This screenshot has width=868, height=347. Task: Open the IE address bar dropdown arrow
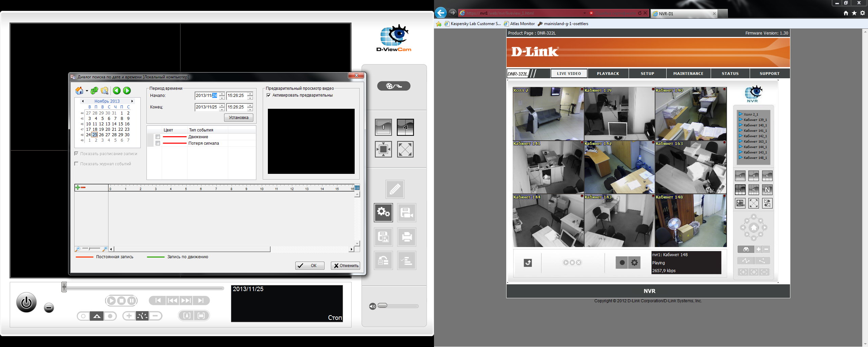585,13
